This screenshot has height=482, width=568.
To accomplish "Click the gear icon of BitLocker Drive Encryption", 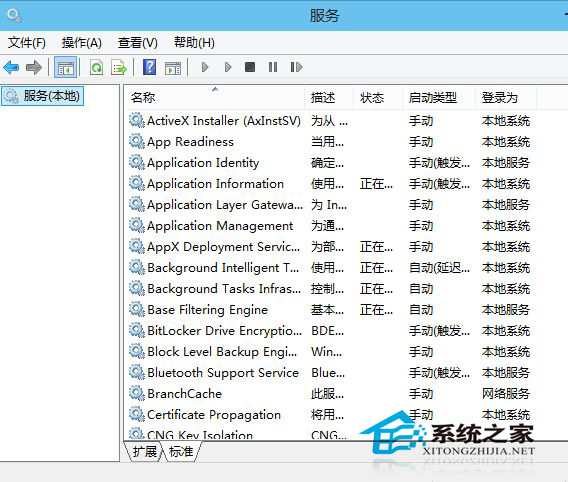I will point(137,330).
